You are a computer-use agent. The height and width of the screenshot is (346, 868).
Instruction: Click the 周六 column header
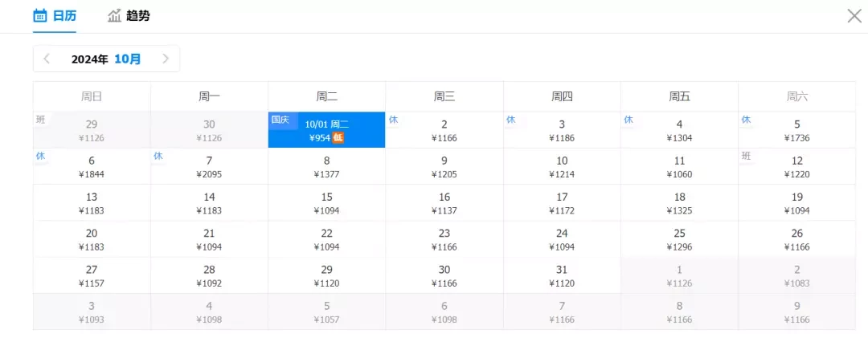(797, 96)
